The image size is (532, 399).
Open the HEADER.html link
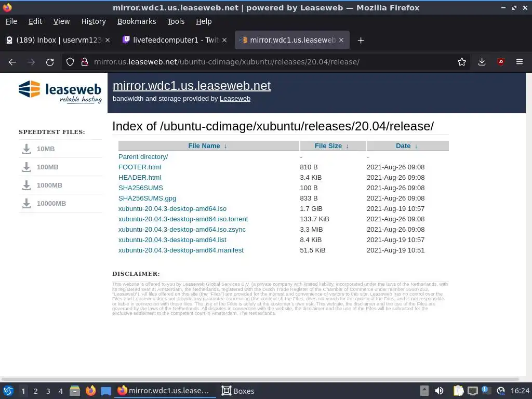click(140, 178)
